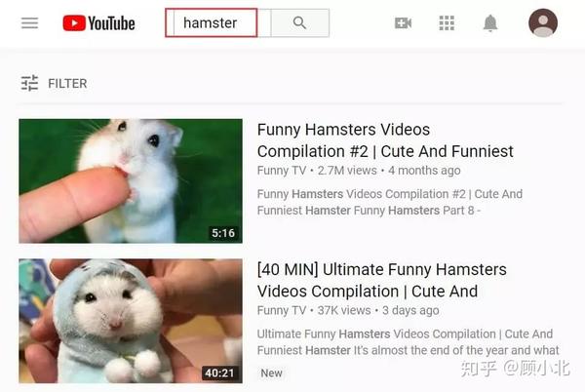Play the thumbnail of hamster nibbling finger
Image resolution: width=585 pixels, height=392 pixels.
(x=131, y=181)
